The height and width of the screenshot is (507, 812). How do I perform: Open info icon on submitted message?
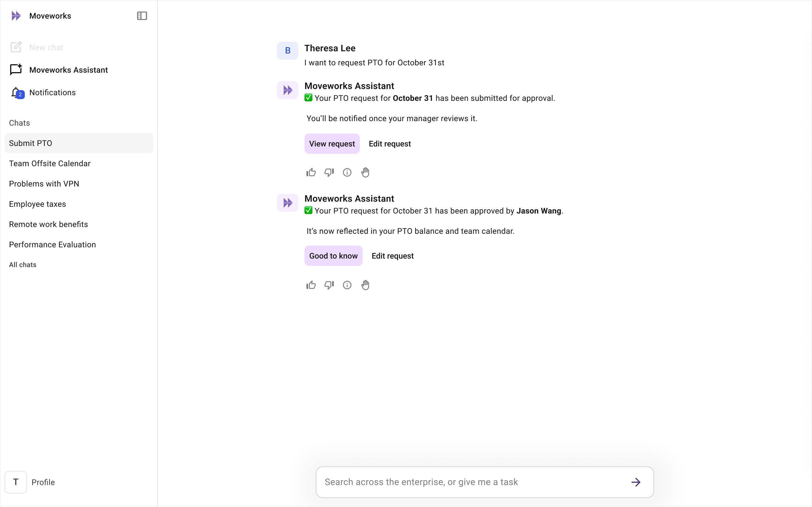tap(347, 172)
